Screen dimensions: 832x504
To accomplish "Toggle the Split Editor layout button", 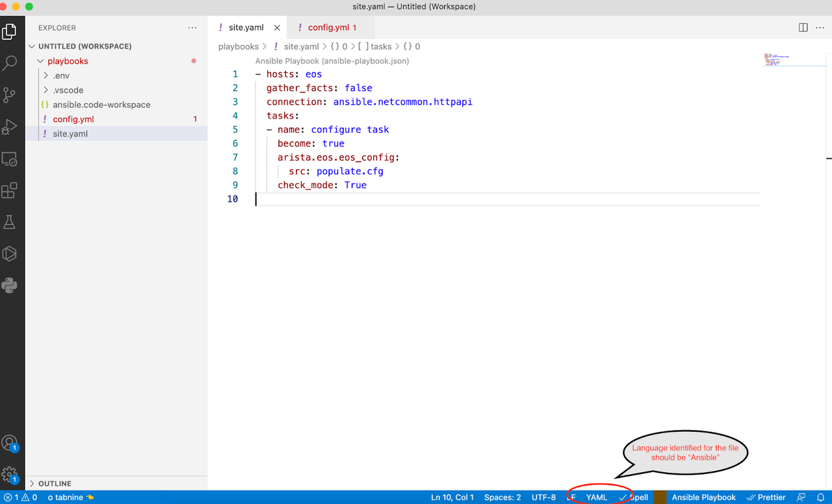I will (x=804, y=27).
